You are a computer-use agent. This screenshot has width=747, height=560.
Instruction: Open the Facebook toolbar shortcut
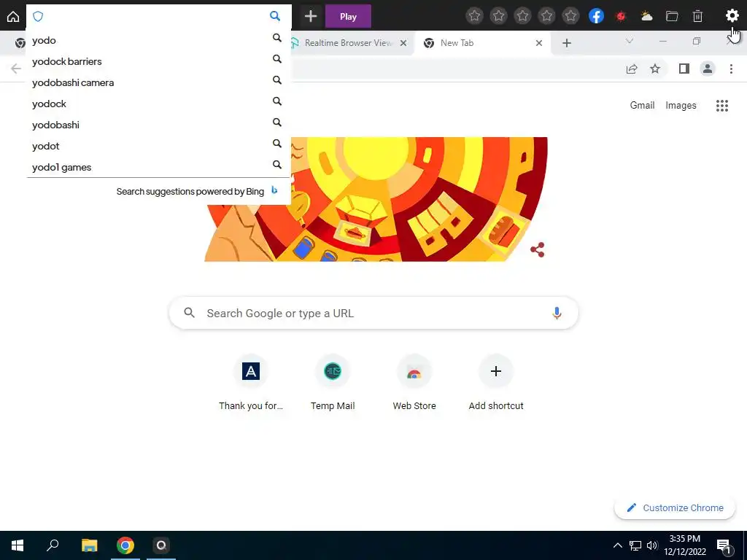coord(596,16)
